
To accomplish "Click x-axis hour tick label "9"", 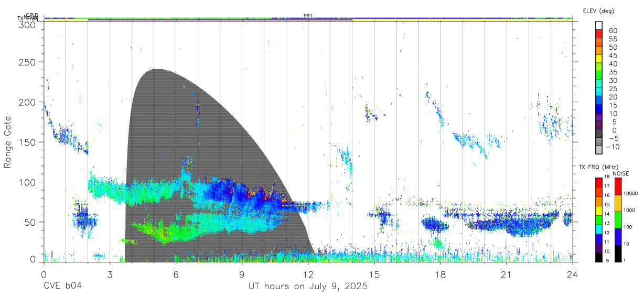I will (242, 274).
